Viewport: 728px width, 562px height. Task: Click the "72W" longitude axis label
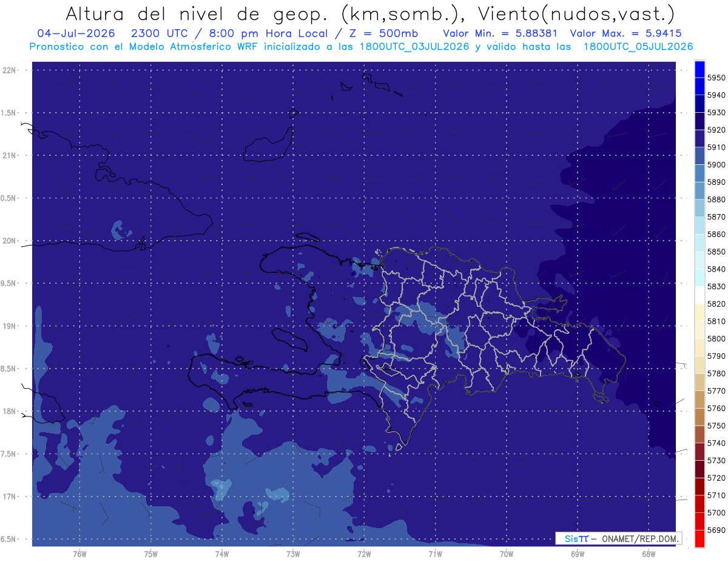tap(364, 554)
